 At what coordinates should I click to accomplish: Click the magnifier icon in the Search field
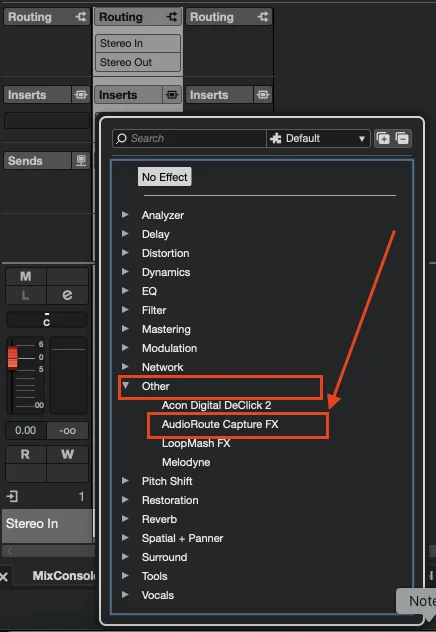coord(121,138)
